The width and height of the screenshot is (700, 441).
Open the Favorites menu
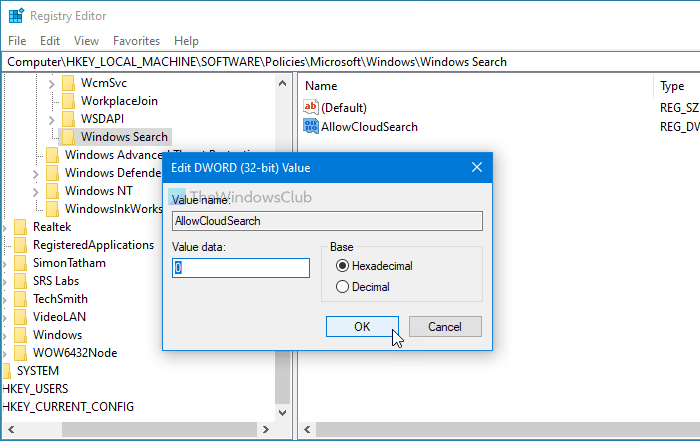click(x=136, y=41)
